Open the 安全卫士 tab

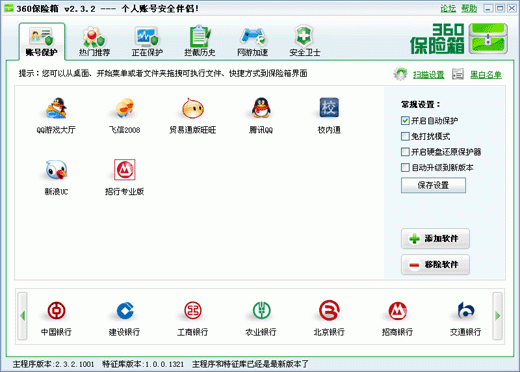[305, 42]
